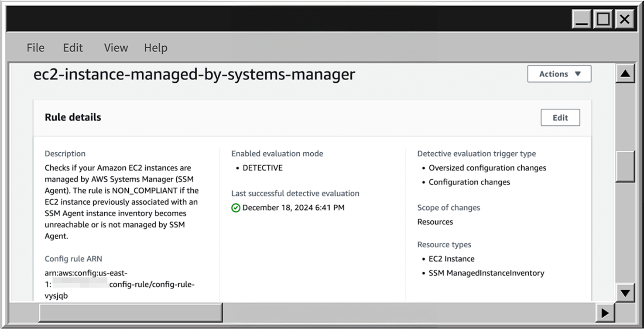The image size is (644, 329).
Task: Maximize the window
Action: click(603, 20)
